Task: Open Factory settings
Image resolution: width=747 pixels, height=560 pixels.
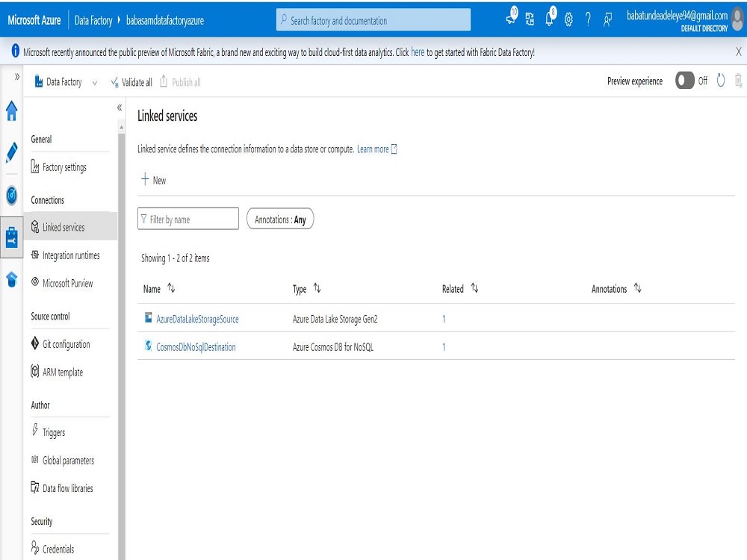Action: [64, 167]
